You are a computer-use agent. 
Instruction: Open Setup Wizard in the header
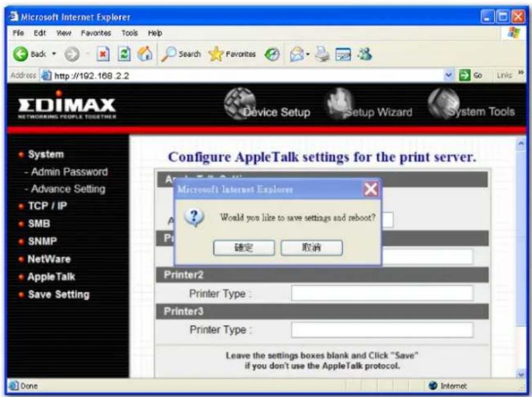[369, 104]
